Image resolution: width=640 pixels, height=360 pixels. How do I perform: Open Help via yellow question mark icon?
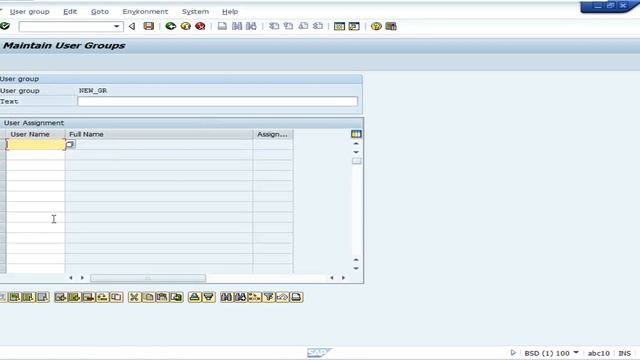[376, 26]
